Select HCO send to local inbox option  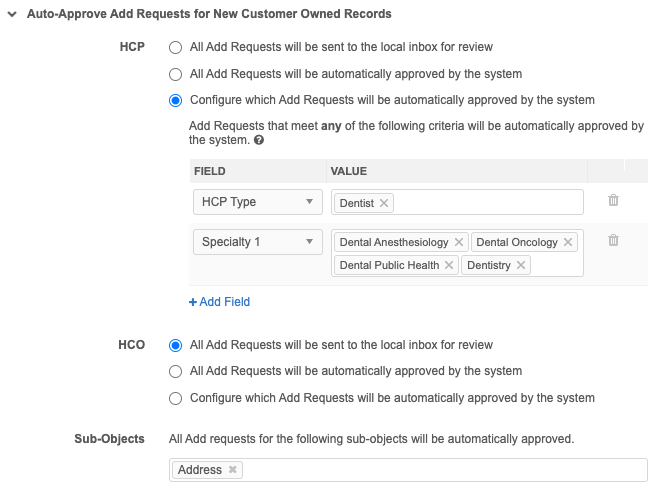pyautogui.click(x=176, y=345)
